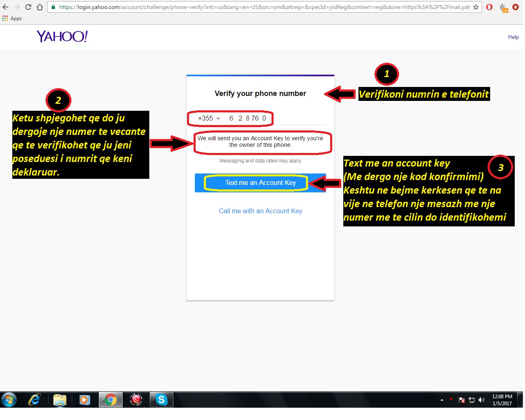Go back to the previous browser page
Image resolution: width=525 pixels, height=420 pixels.
[x=5, y=7]
